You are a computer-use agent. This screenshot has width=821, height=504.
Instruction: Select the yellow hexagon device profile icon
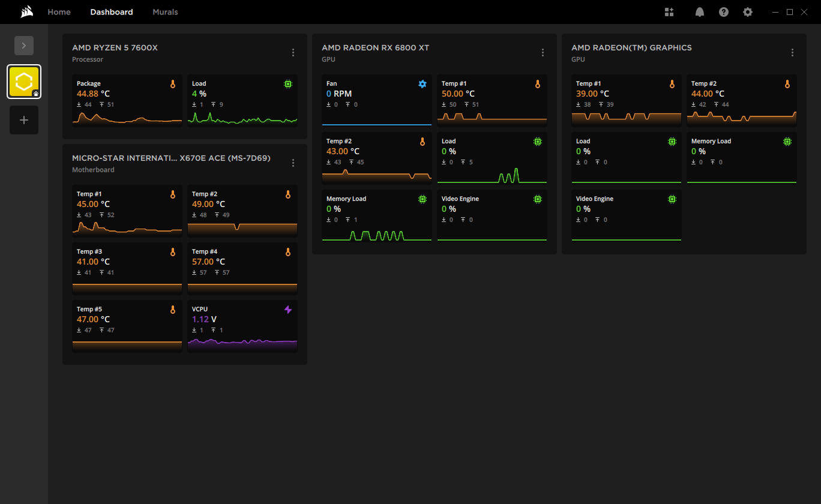(x=24, y=82)
